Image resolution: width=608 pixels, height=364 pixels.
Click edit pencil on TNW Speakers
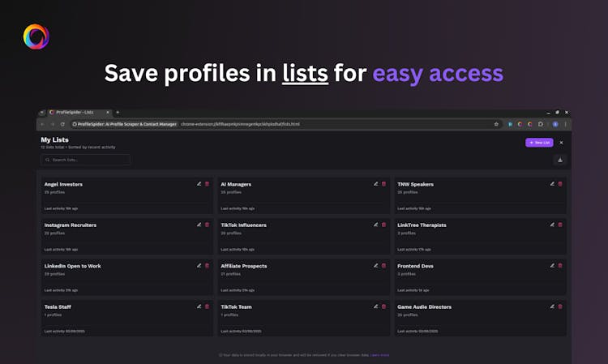click(552, 184)
